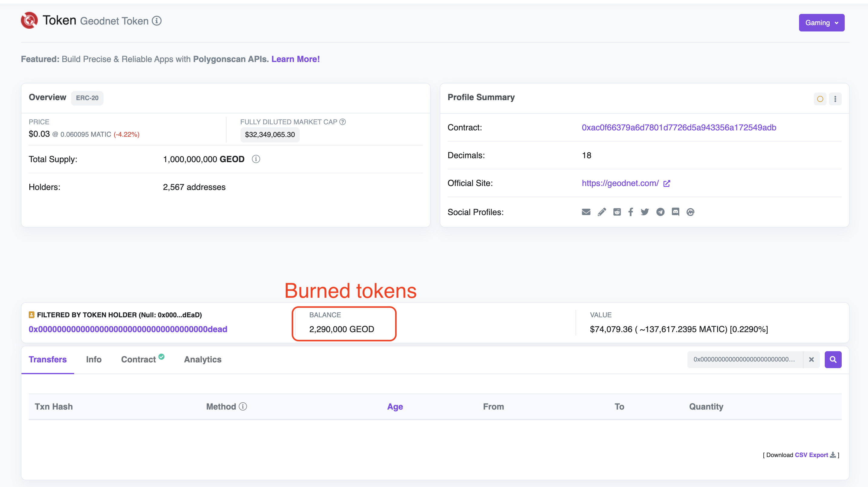This screenshot has height=487, width=868.
Task: Switch to the Analytics tab
Action: [203, 359]
